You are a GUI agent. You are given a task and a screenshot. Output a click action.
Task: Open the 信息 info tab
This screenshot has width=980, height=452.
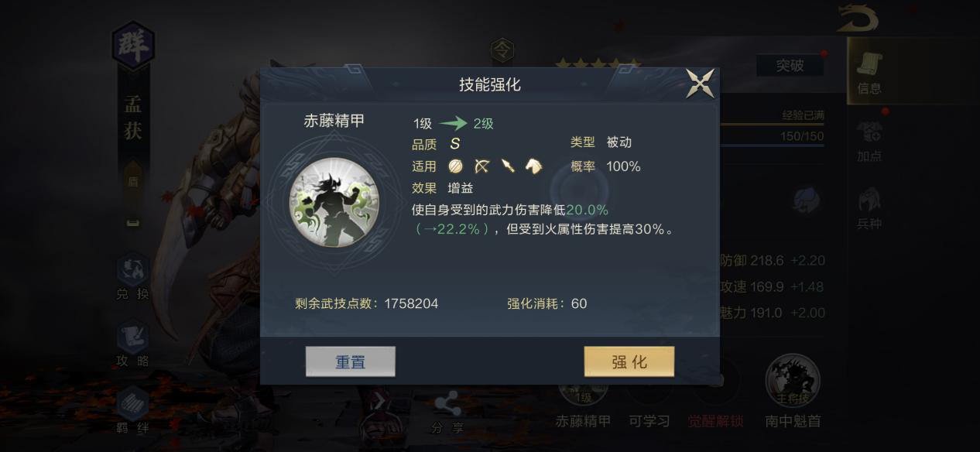869,72
